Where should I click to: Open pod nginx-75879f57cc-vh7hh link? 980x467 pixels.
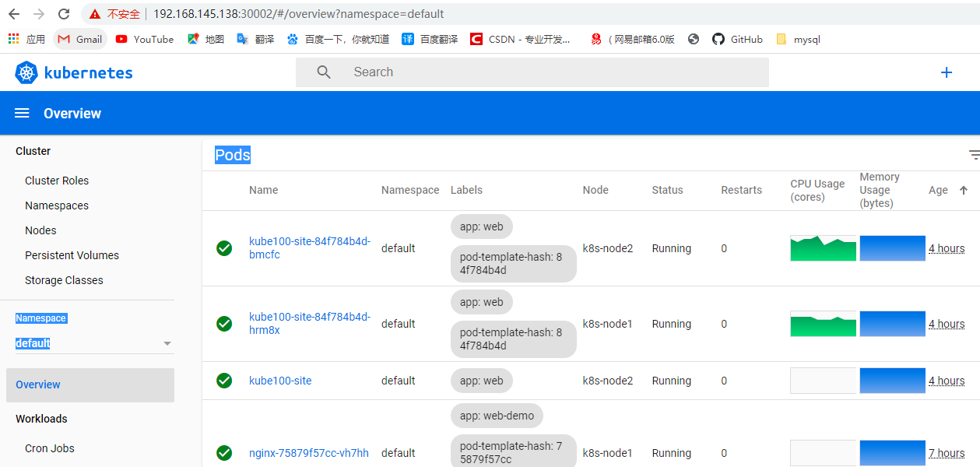pos(309,453)
